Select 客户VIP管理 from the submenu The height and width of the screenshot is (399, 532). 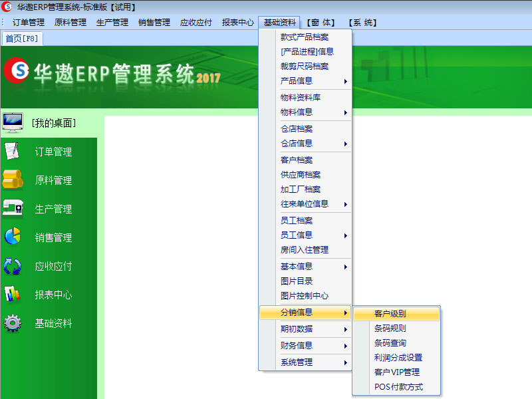[396, 372]
